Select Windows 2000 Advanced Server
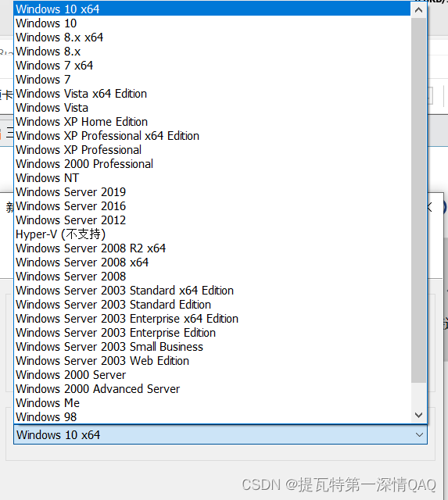Image resolution: width=448 pixels, height=500 pixels. 212,389
